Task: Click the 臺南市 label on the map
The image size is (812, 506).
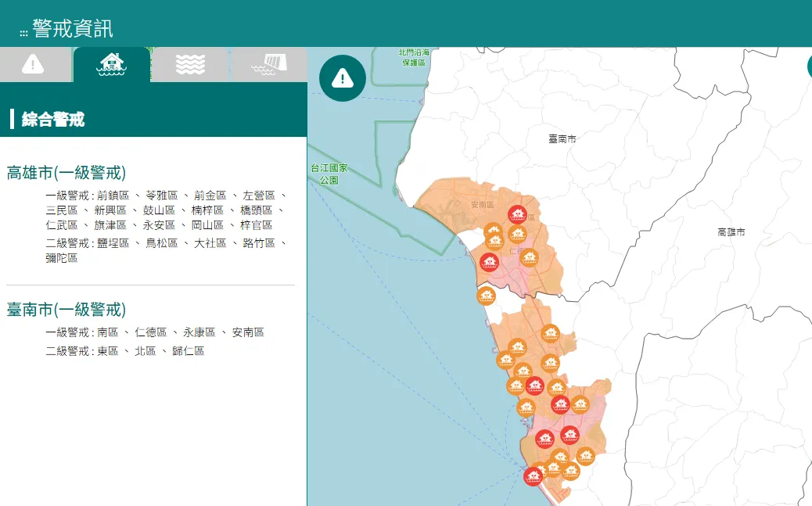Action: click(x=562, y=138)
